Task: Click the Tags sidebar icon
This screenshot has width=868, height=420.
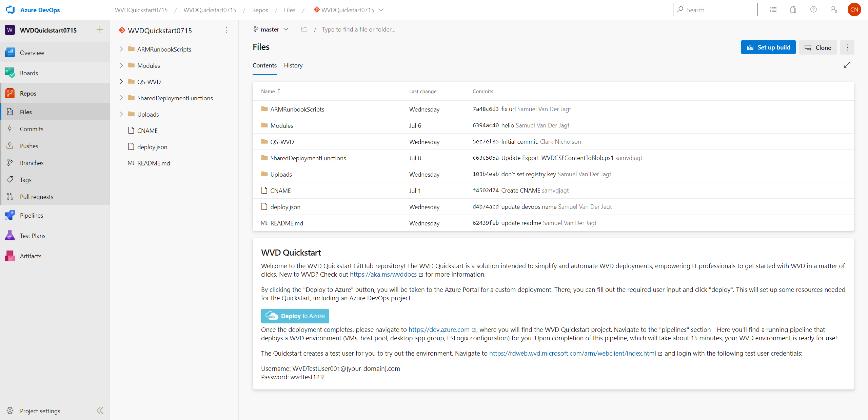Action: [10, 179]
